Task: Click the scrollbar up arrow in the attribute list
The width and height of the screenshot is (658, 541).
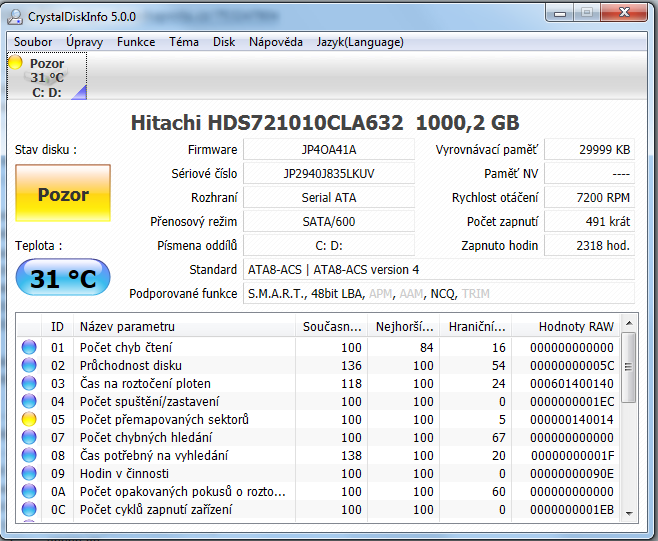Action: click(x=629, y=323)
